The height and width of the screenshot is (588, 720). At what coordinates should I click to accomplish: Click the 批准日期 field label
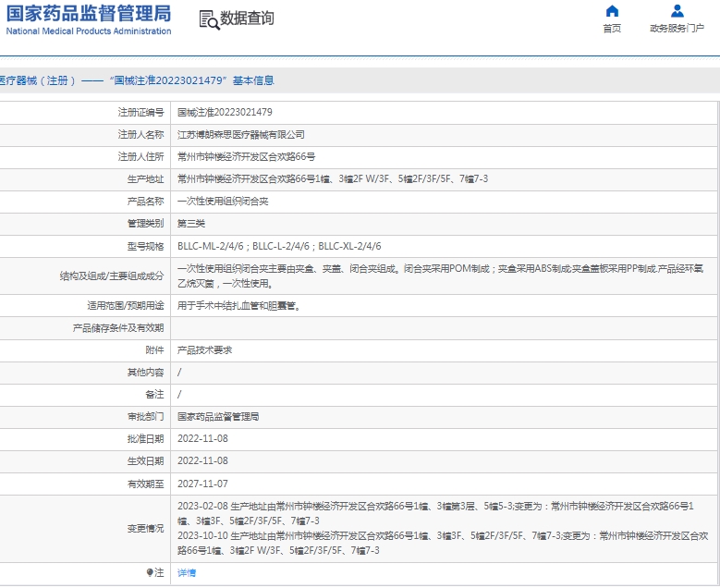click(x=145, y=439)
